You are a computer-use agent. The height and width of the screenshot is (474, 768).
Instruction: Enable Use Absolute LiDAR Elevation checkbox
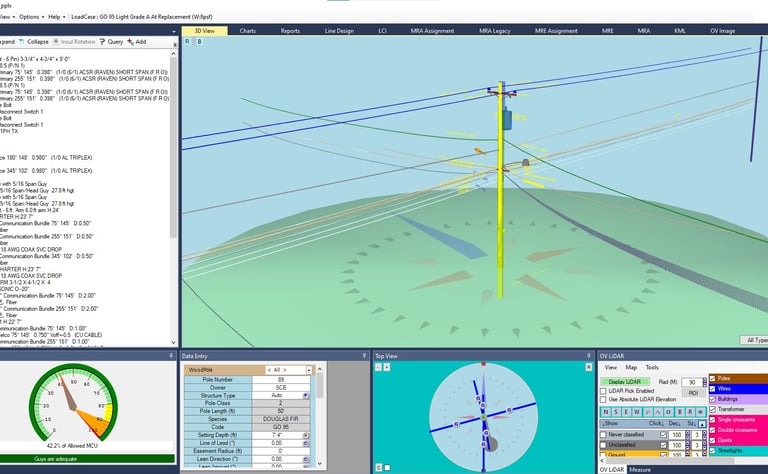coord(603,400)
